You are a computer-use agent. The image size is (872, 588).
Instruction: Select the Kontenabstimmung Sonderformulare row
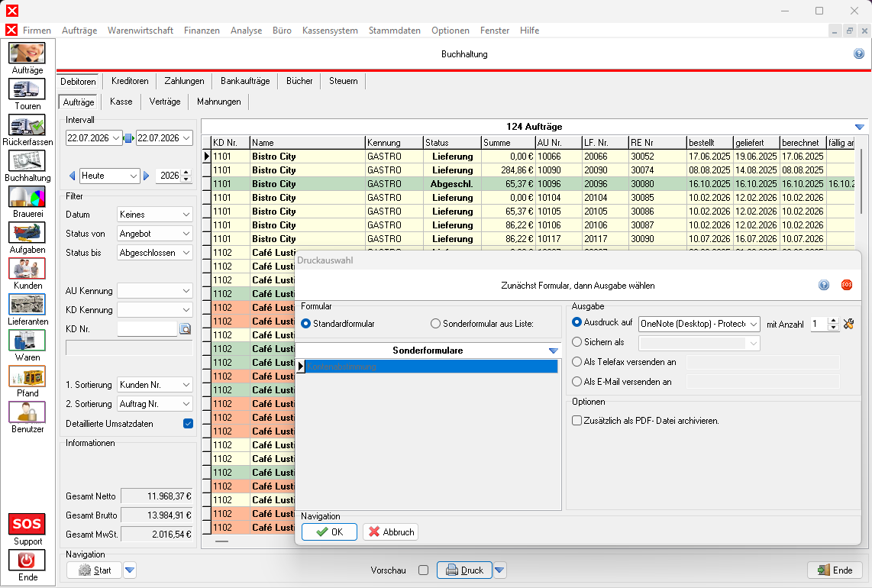[431, 367]
